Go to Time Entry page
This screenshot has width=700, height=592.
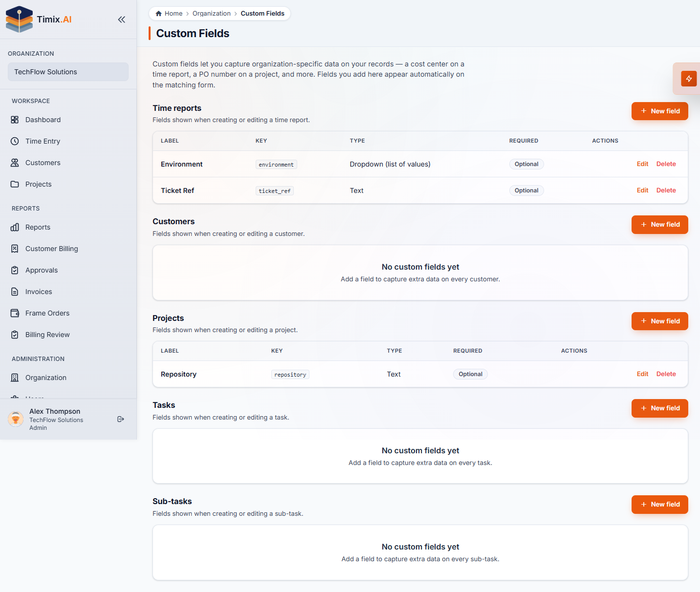coord(68,141)
